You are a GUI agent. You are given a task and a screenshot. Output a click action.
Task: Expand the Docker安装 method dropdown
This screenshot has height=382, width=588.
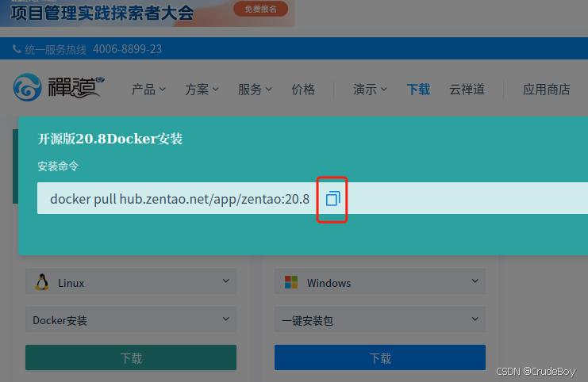pos(131,319)
